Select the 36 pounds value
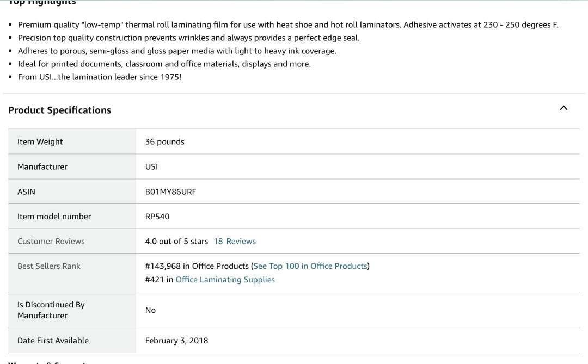Viewport: 588px width, 364px height. click(x=164, y=141)
